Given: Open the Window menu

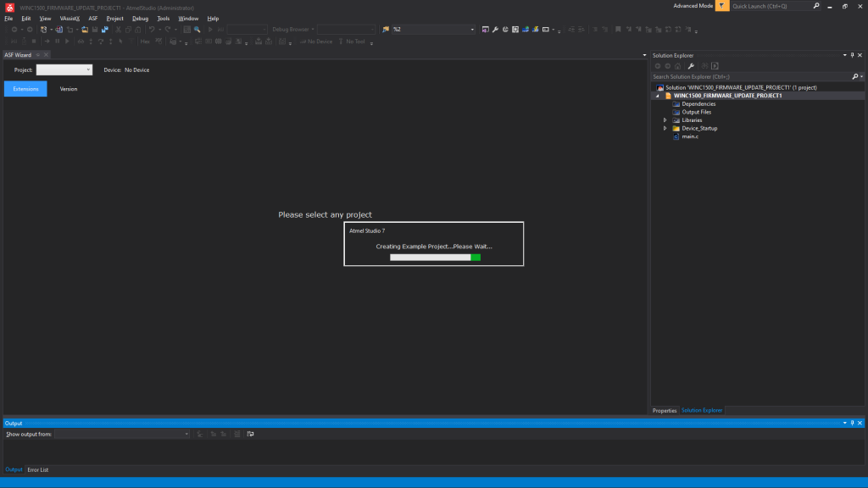Looking at the screenshot, I should (188, 19).
